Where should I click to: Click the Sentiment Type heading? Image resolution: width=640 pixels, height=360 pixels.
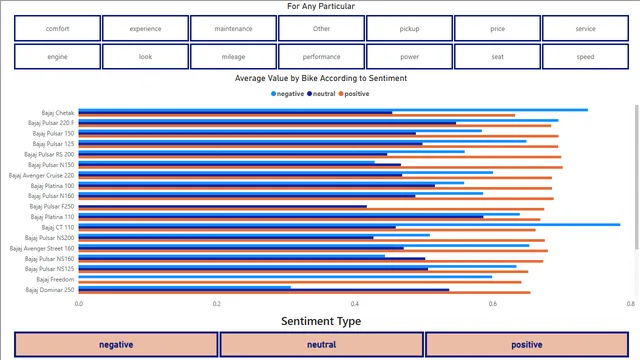(321, 321)
